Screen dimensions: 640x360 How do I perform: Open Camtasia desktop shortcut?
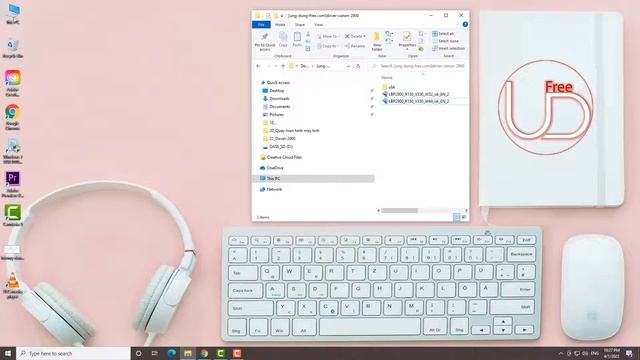[x=13, y=216]
